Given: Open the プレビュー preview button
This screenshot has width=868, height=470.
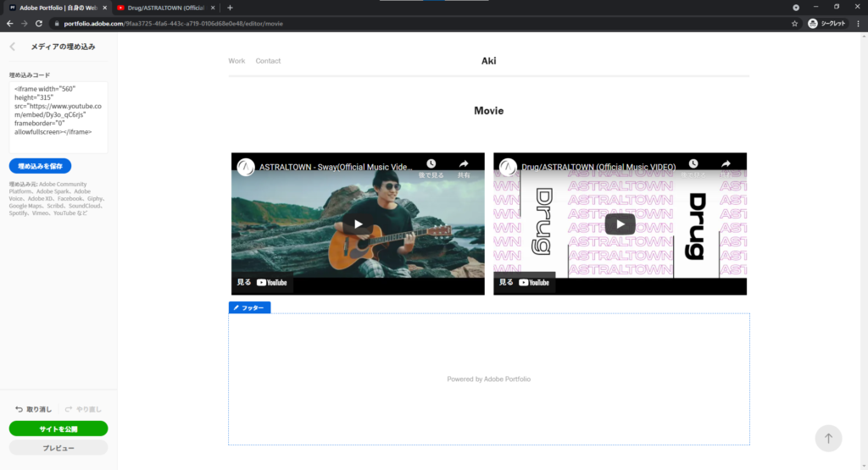Looking at the screenshot, I should (58, 448).
